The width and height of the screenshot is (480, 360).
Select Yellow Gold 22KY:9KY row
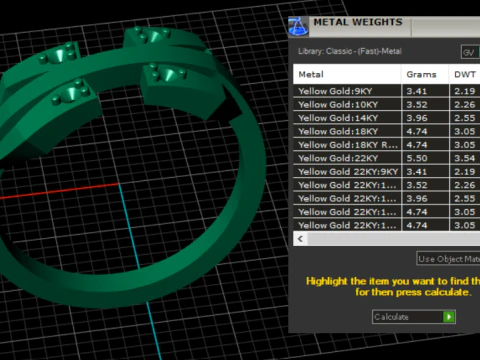[387, 172]
